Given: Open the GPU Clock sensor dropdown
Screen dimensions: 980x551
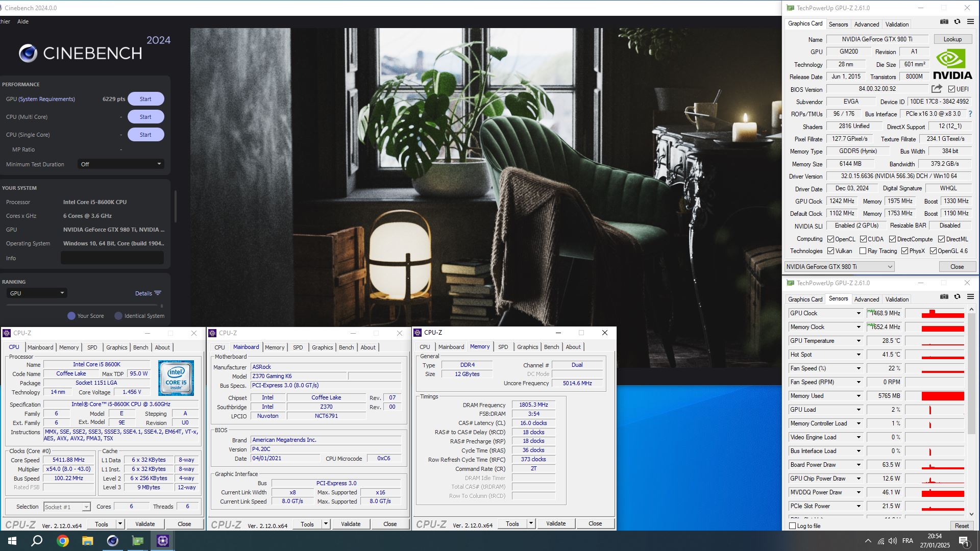Looking at the screenshot, I should point(859,313).
